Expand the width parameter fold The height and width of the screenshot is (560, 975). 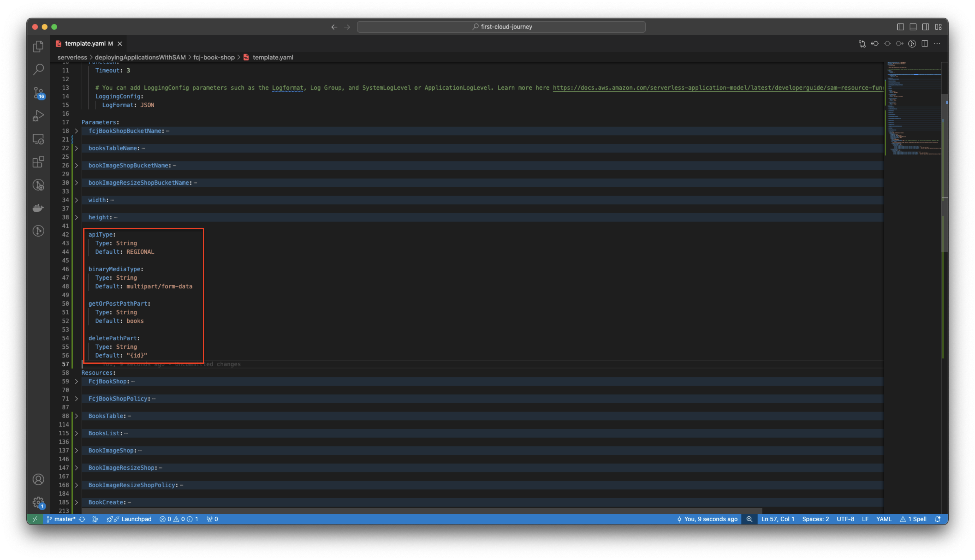(x=77, y=200)
